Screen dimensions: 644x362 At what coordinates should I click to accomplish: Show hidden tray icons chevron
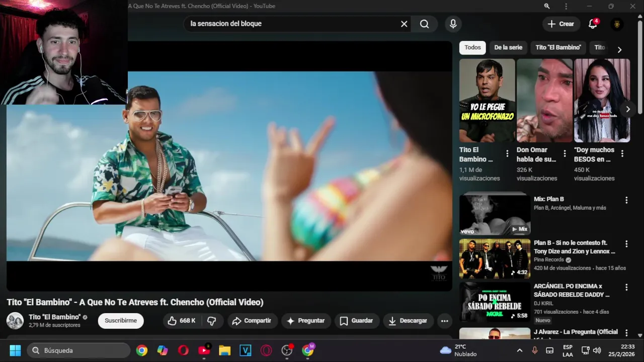click(519, 350)
